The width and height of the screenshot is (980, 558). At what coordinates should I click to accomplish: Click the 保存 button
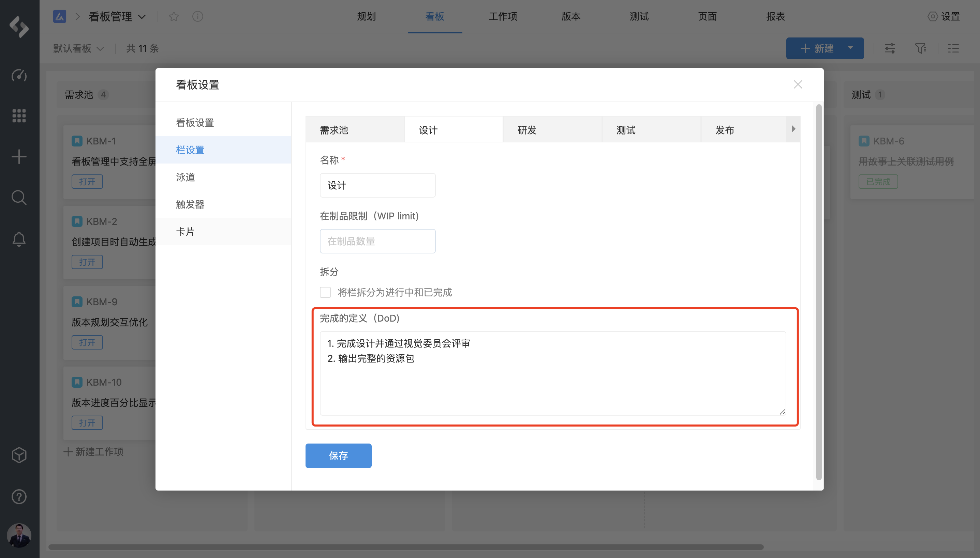[x=338, y=456]
